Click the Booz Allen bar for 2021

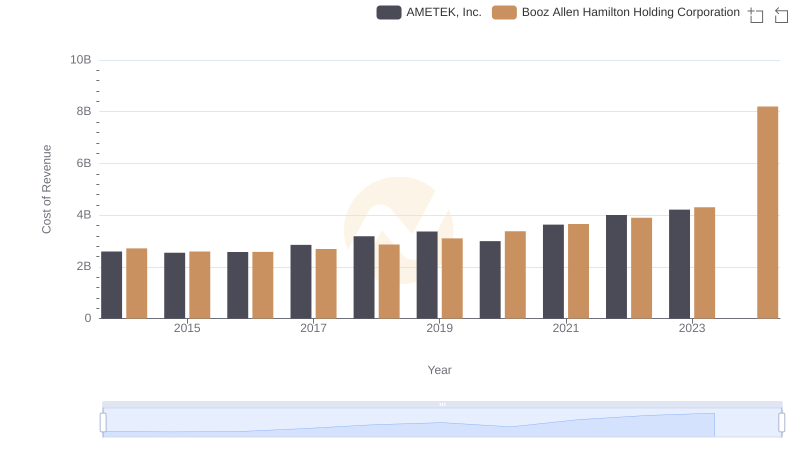coord(579,271)
